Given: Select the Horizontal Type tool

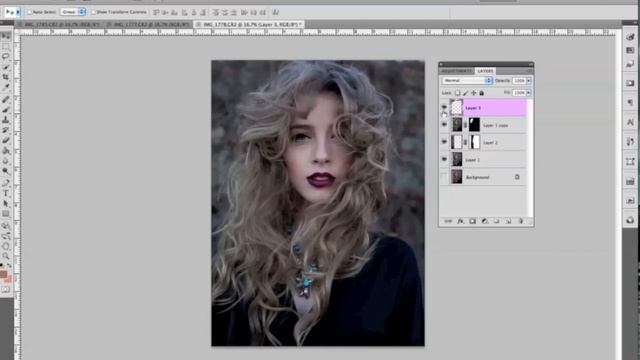Looking at the screenshot, I should 6,193.
